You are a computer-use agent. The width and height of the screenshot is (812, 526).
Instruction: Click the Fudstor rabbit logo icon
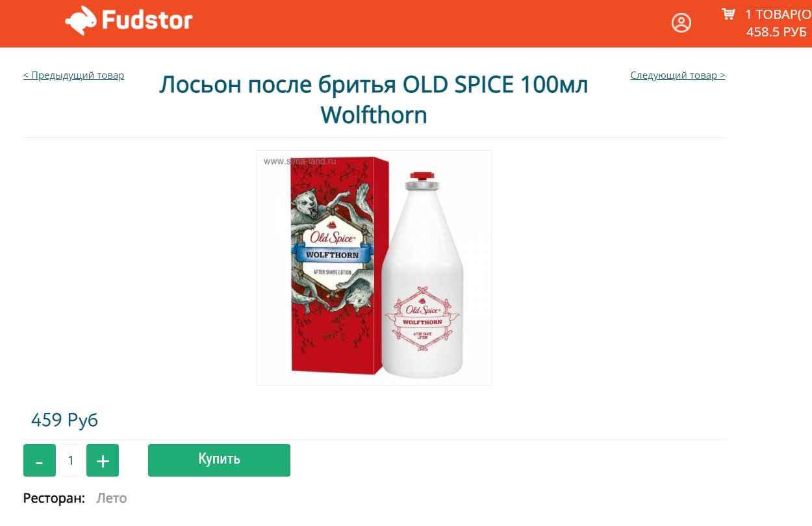point(81,20)
